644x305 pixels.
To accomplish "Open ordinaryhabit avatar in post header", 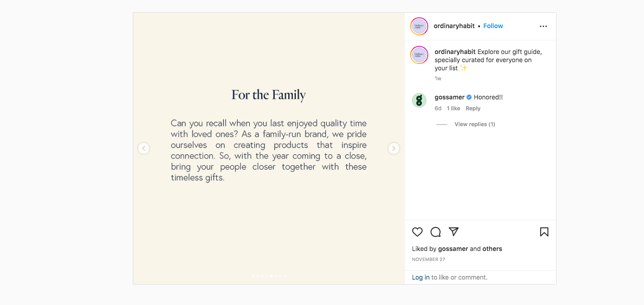I will tap(419, 26).
